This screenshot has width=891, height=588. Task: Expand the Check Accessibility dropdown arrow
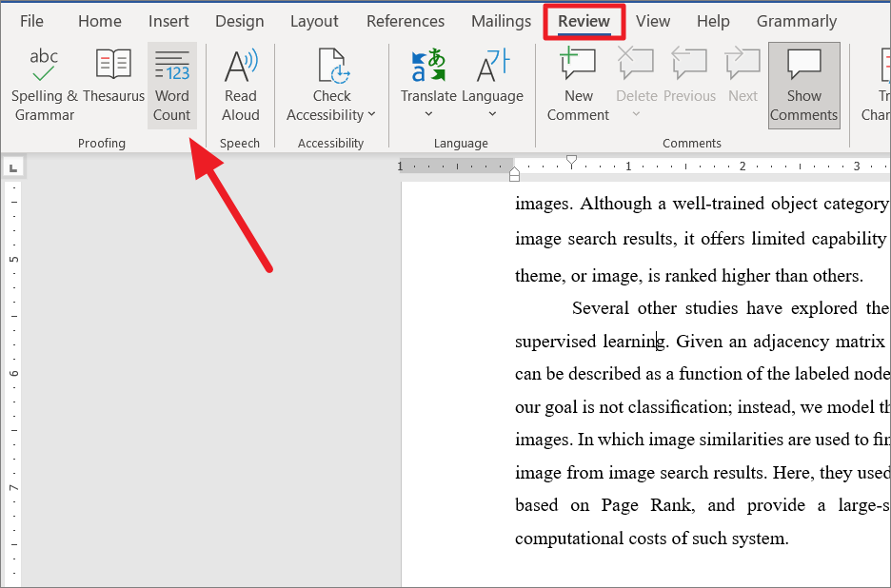click(x=372, y=114)
